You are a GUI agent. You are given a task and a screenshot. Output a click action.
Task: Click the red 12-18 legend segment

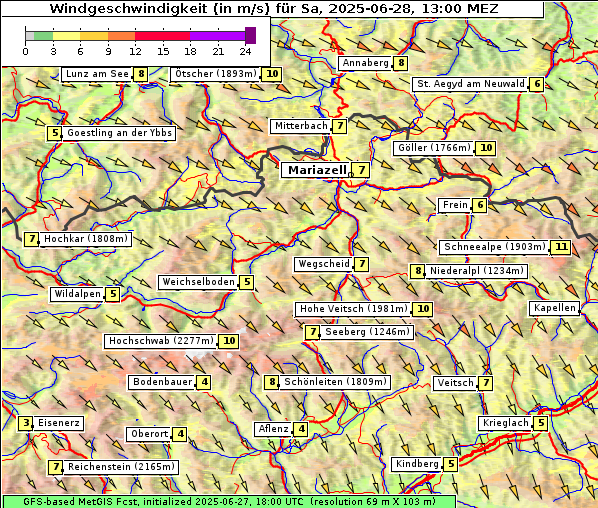pyautogui.click(x=162, y=36)
